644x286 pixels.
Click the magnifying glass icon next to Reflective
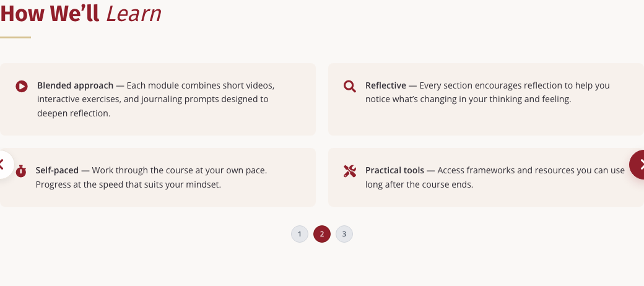tap(349, 86)
